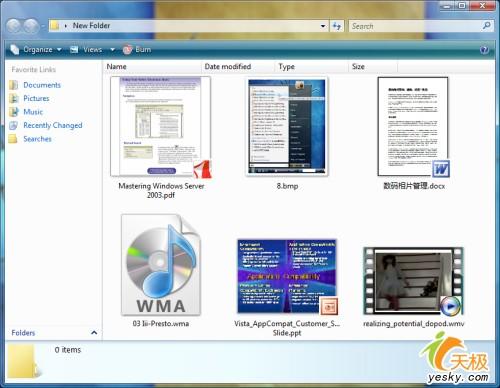The width and height of the screenshot is (500, 388).
Task: Click the Forward navigation arrow
Action: (31, 26)
